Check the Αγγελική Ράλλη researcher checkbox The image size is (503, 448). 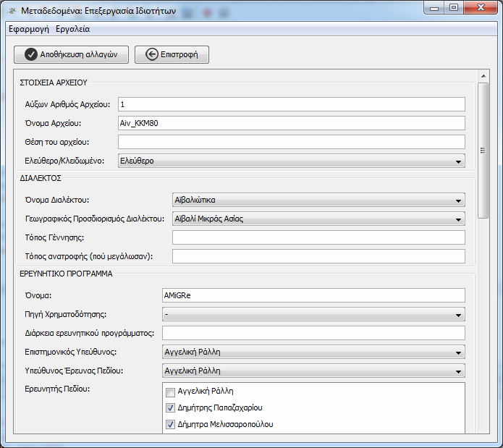[170, 392]
